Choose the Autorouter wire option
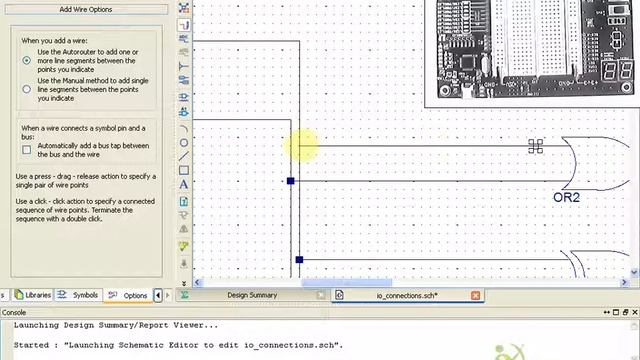Image resolution: width=640 pixels, height=360 pixels. point(27,60)
